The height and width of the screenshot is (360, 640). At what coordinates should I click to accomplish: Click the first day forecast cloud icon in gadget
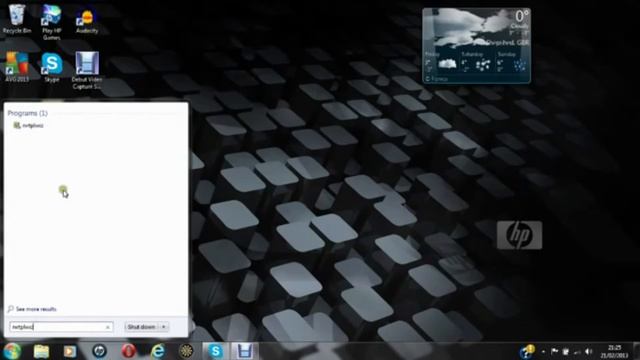click(x=447, y=64)
